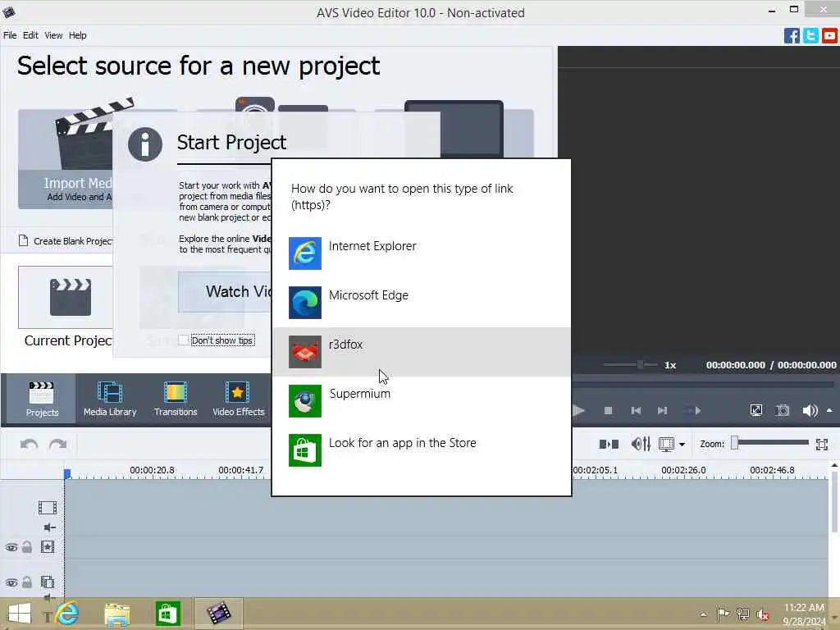This screenshot has height=630, width=840.
Task: Click the video overlay track icon
Action: coord(47,582)
